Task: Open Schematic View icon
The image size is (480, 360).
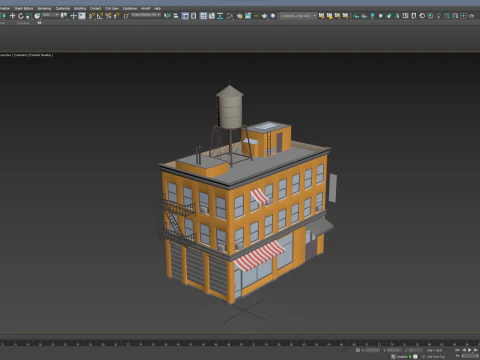Action: [220, 16]
